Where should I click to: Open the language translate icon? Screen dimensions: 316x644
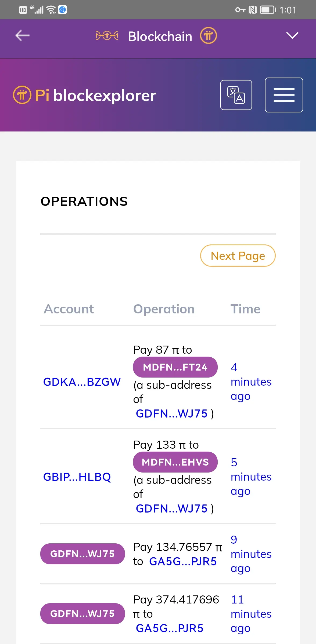pos(236,95)
